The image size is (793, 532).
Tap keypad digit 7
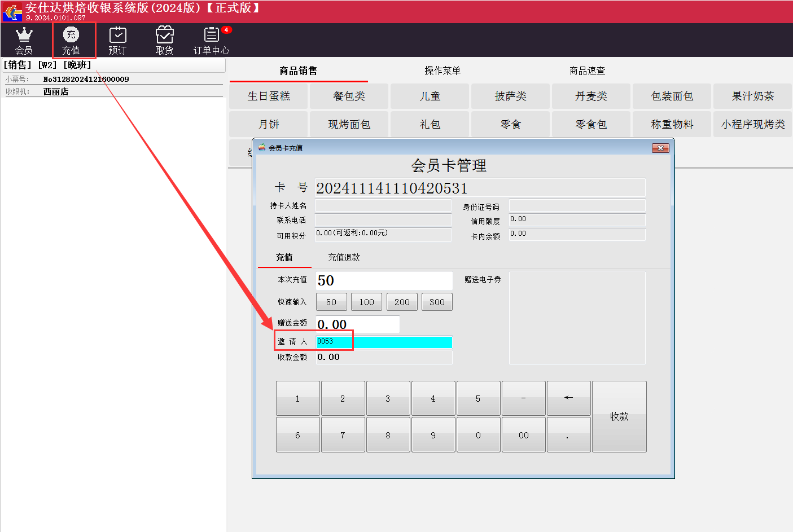(343, 435)
